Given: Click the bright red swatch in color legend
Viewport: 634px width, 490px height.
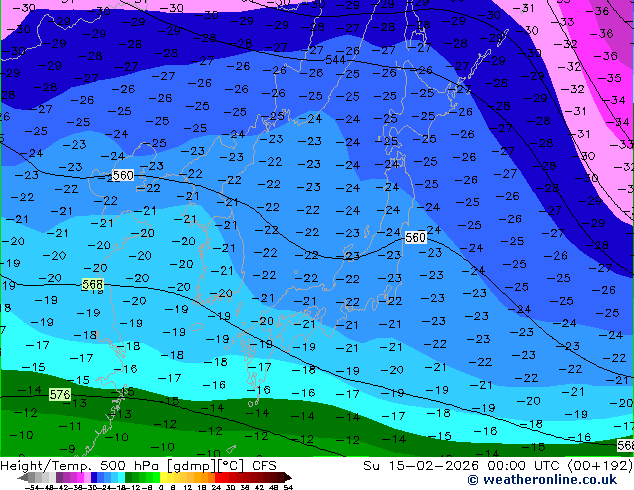Looking at the screenshot, I should tap(218, 477).
